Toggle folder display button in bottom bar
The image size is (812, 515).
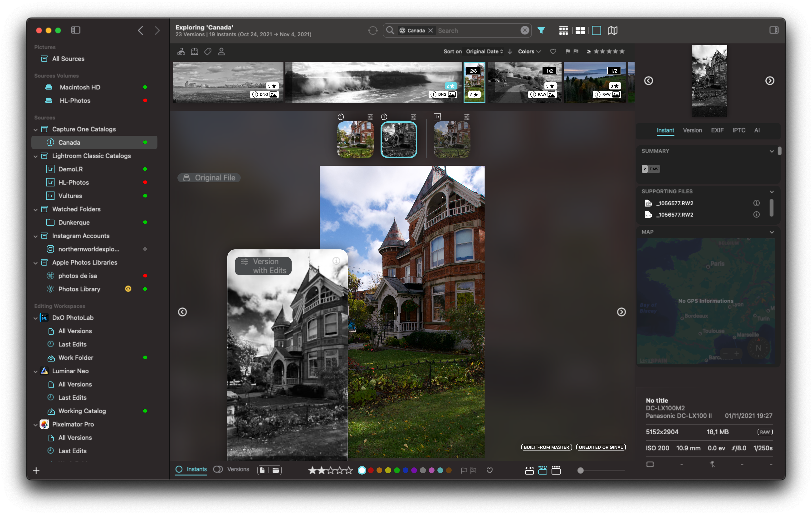276,470
